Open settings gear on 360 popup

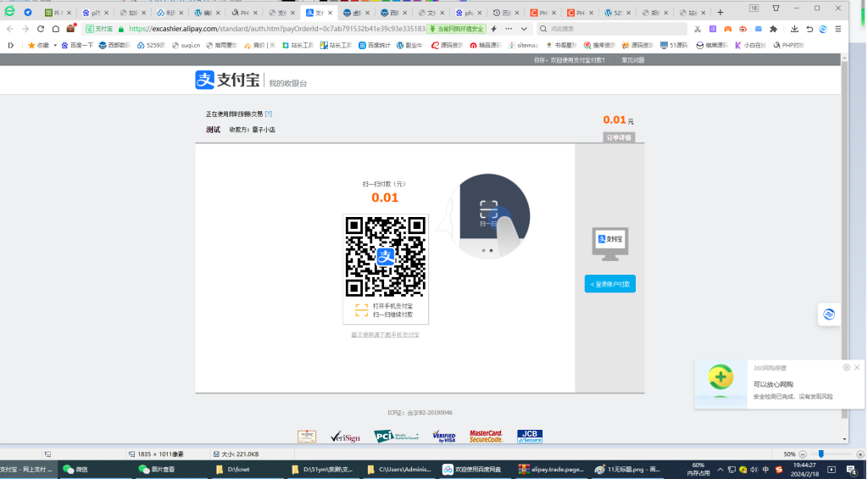(847, 368)
